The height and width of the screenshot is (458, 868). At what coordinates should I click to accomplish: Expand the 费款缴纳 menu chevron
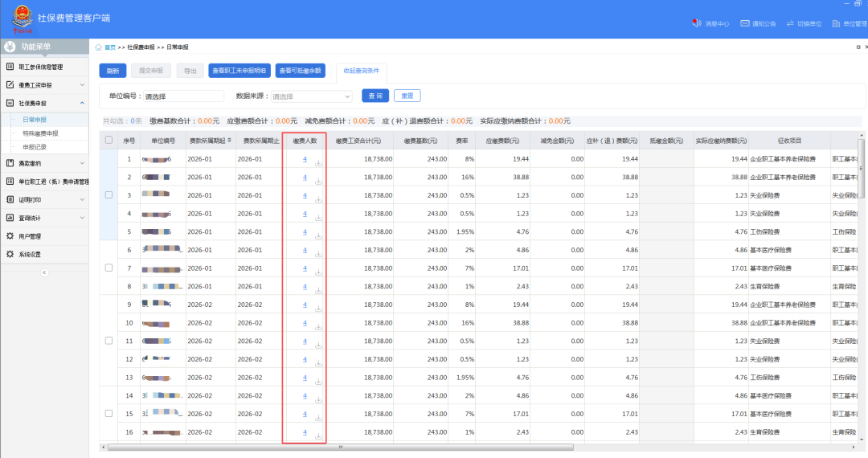pyautogui.click(x=82, y=163)
